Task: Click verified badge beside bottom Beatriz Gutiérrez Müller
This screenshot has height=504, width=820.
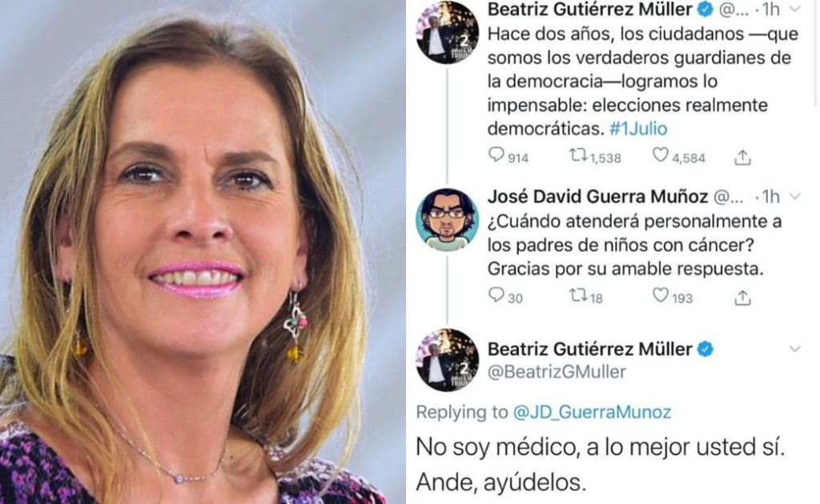Action: click(x=706, y=349)
